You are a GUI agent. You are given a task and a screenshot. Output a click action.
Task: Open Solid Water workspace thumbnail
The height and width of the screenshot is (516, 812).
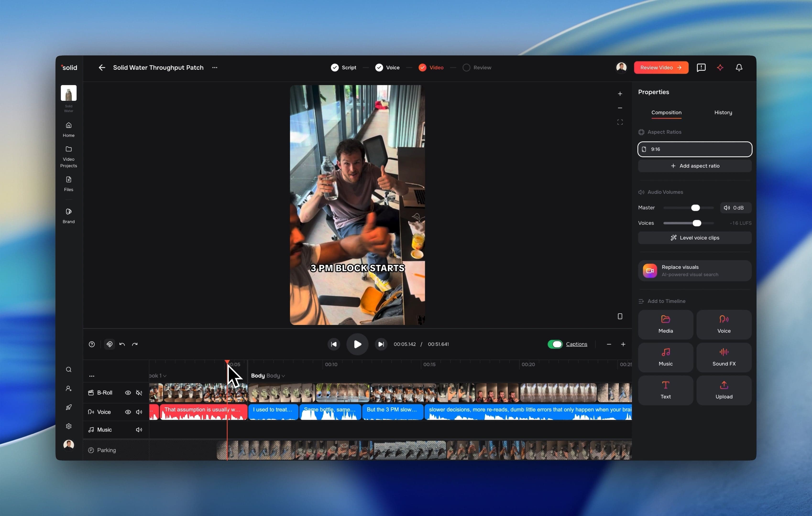pyautogui.click(x=68, y=93)
